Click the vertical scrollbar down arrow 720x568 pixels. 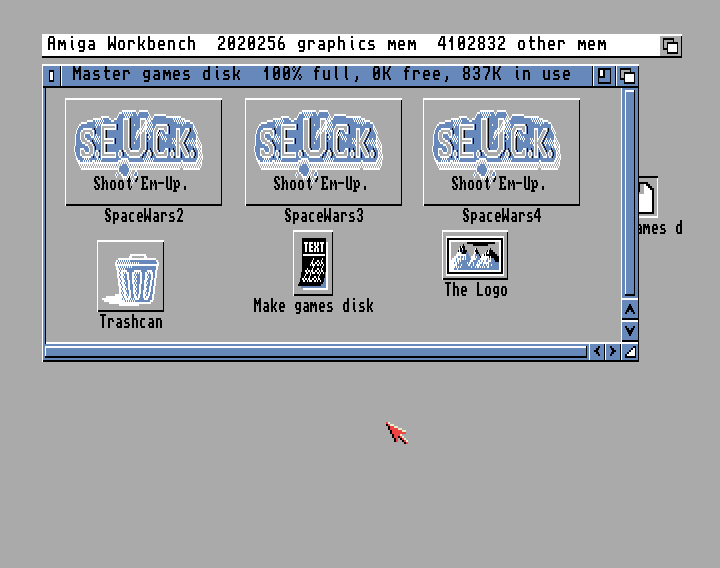point(630,330)
